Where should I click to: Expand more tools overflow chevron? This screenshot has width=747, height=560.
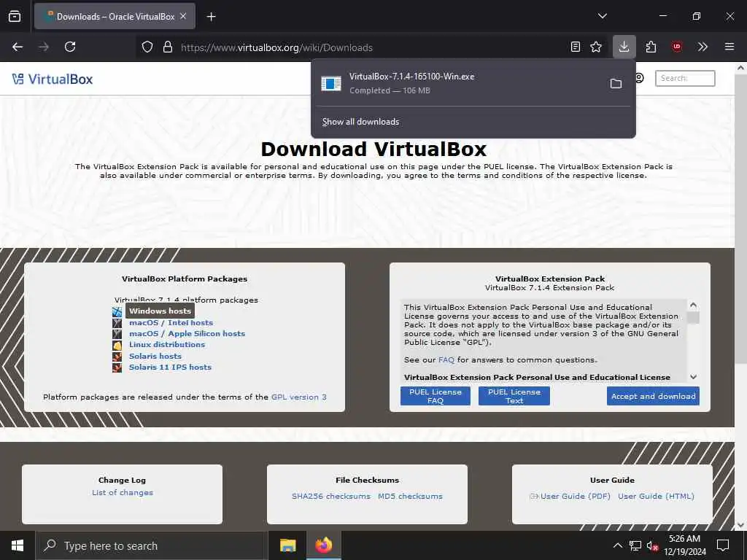tap(703, 47)
